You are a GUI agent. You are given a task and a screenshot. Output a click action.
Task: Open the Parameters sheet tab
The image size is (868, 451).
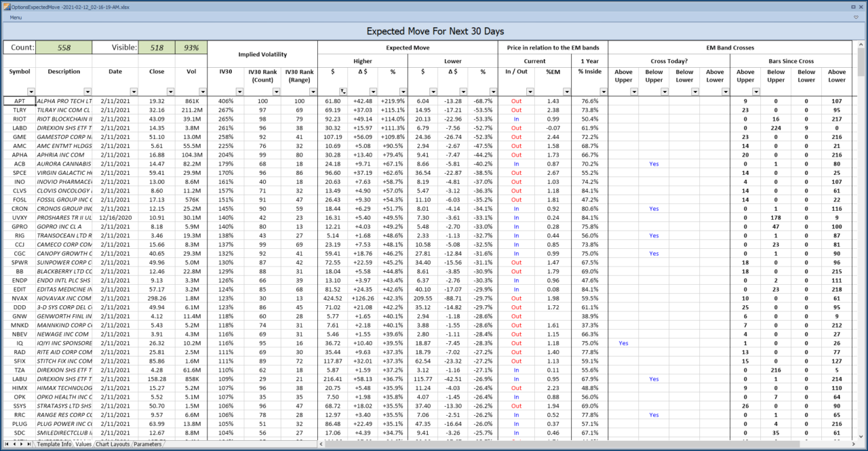[x=147, y=444]
